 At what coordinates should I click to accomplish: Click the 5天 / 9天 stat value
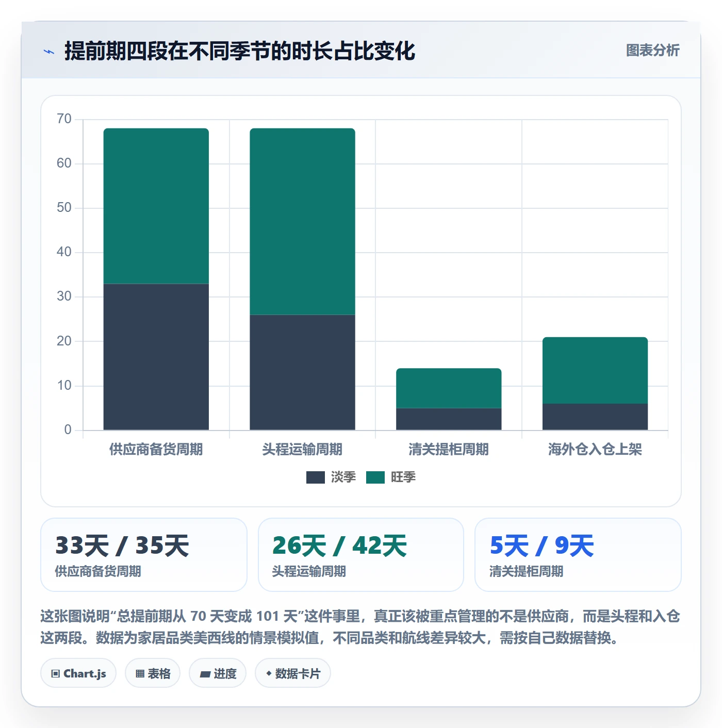[541, 545]
